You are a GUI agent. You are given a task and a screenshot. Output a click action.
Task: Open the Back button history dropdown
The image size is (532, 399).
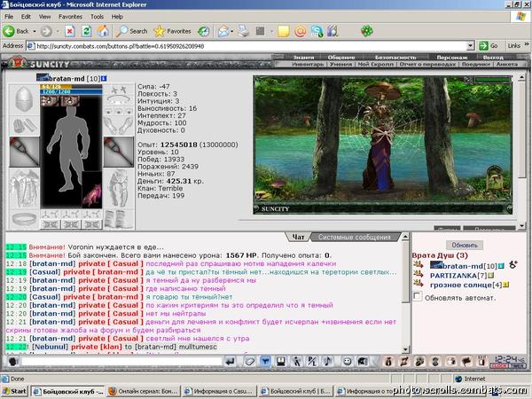(35, 31)
